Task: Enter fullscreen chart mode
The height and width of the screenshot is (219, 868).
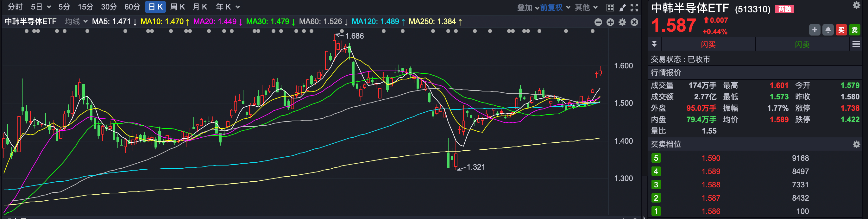Action: pos(634,7)
